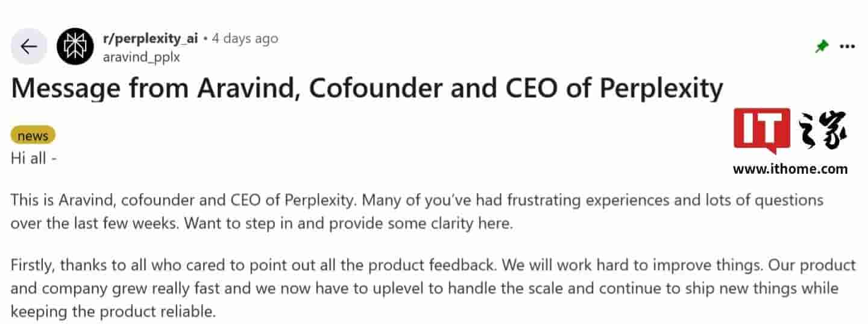Screen dimensions: 868x324
Task: Click the "4 days ago" timestamp
Action: pyautogui.click(x=245, y=39)
